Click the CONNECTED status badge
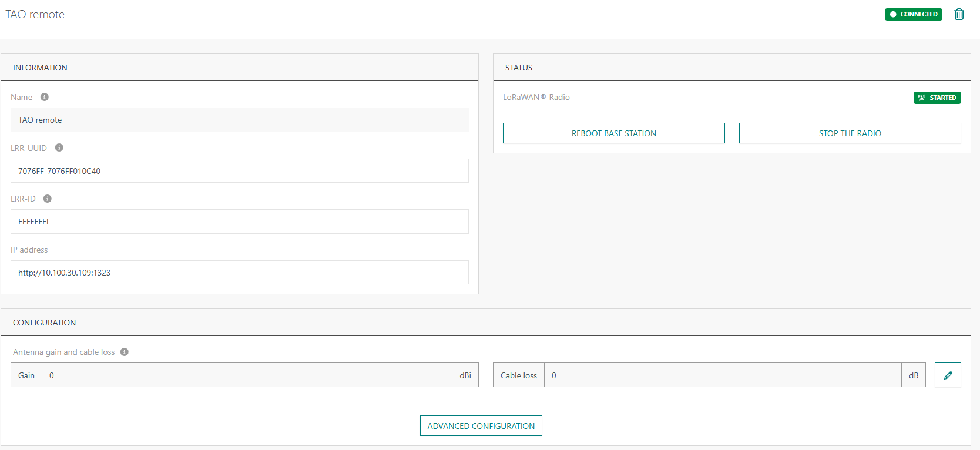Image resolution: width=980 pixels, height=450 pixels. [913, 14]
